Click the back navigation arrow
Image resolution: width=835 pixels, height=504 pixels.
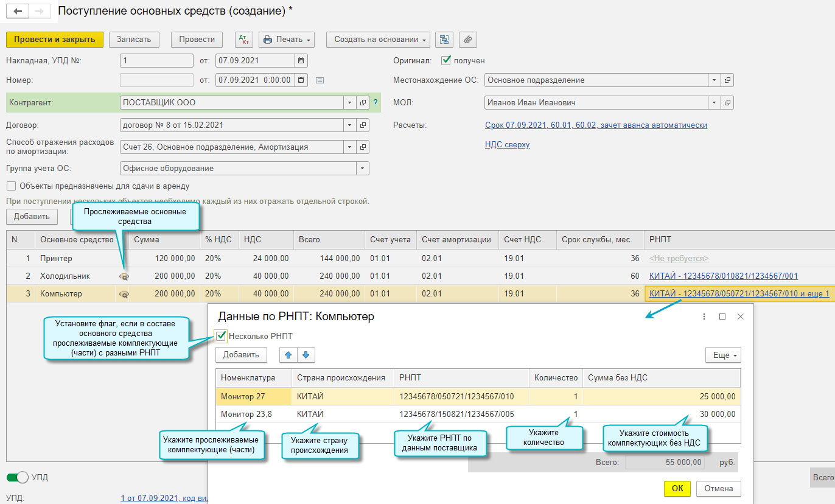[18, 11]
